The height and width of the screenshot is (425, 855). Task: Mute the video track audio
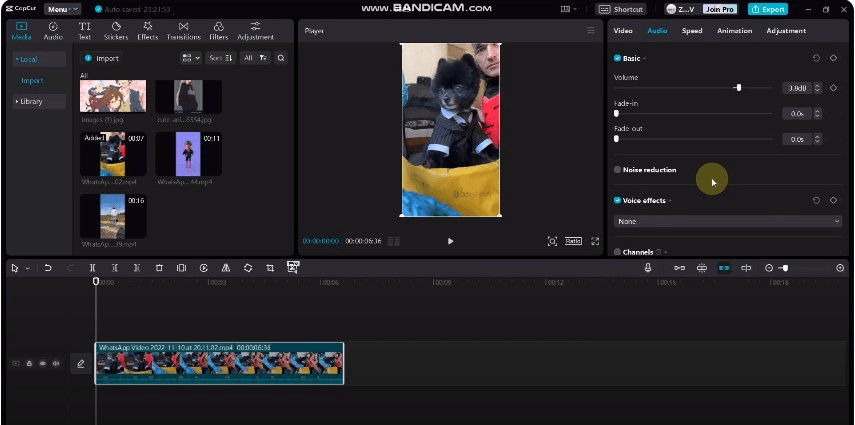56,363
